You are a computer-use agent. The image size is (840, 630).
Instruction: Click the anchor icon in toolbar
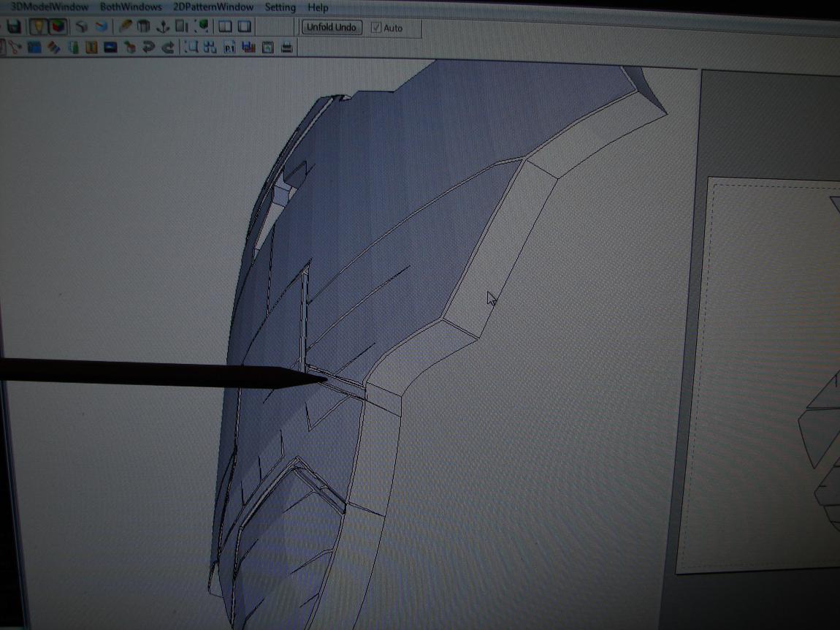[164, 27]
